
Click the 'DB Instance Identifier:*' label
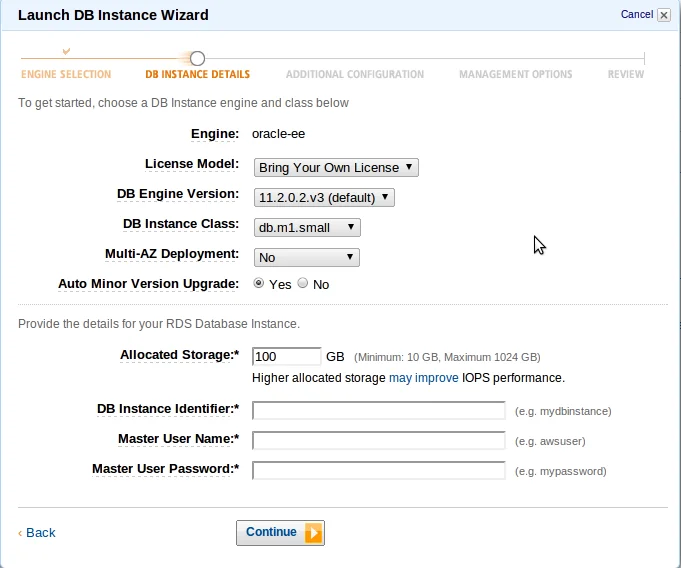[x=168, y=409]
